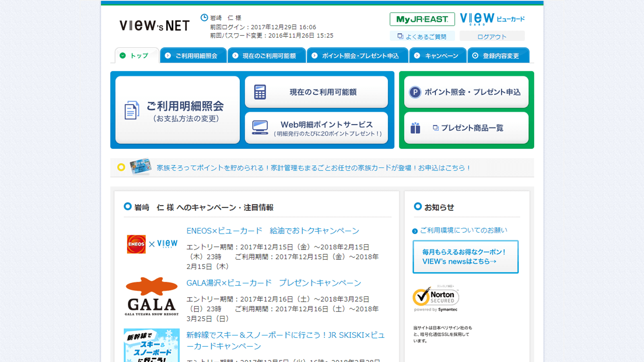The height and width of the screenshot is (362, 644).
Task: Open the MyJR-EAST page
Action: click(x=421, y=19)
